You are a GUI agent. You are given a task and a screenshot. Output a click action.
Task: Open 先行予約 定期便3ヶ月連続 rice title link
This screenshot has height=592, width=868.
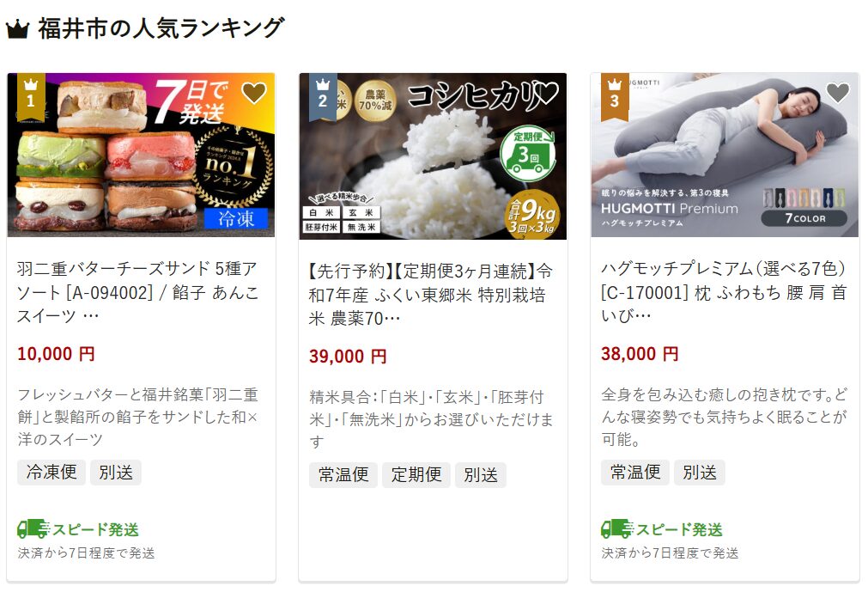pos(431,295)
